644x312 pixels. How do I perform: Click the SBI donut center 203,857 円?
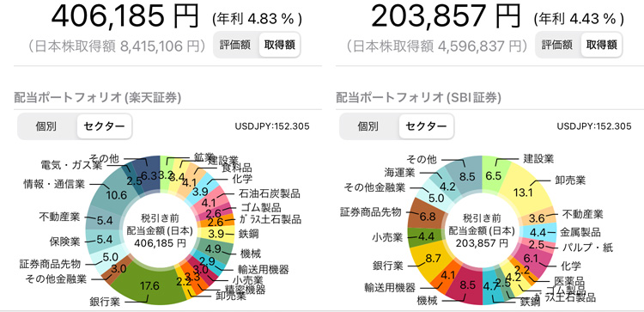point(482,242)
